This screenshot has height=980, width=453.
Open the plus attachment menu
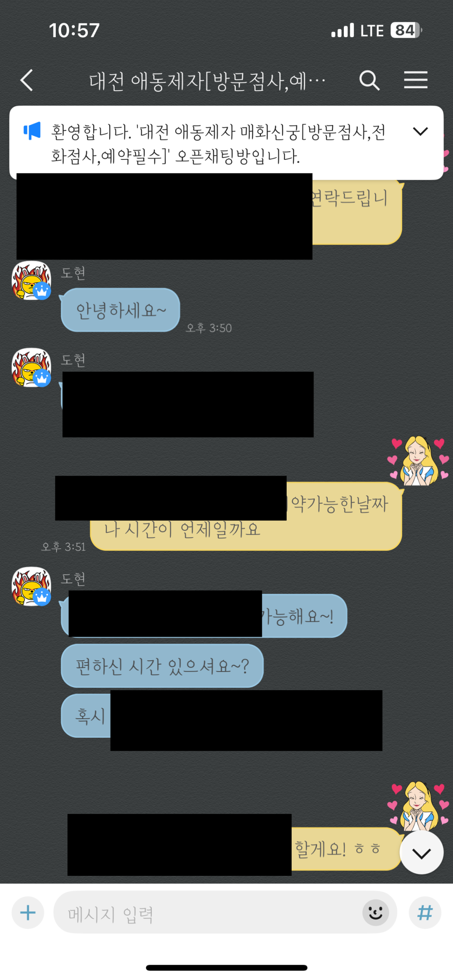(28, 913)
